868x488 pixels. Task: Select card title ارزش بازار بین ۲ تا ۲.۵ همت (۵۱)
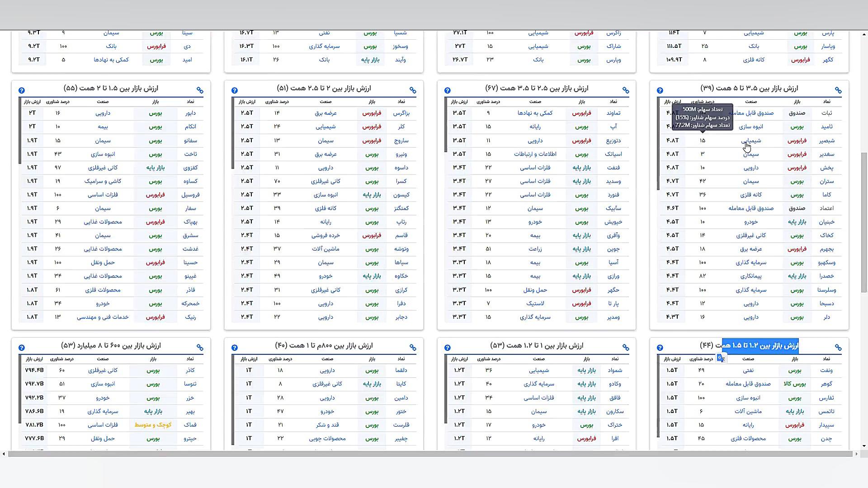tap(324, 88)
